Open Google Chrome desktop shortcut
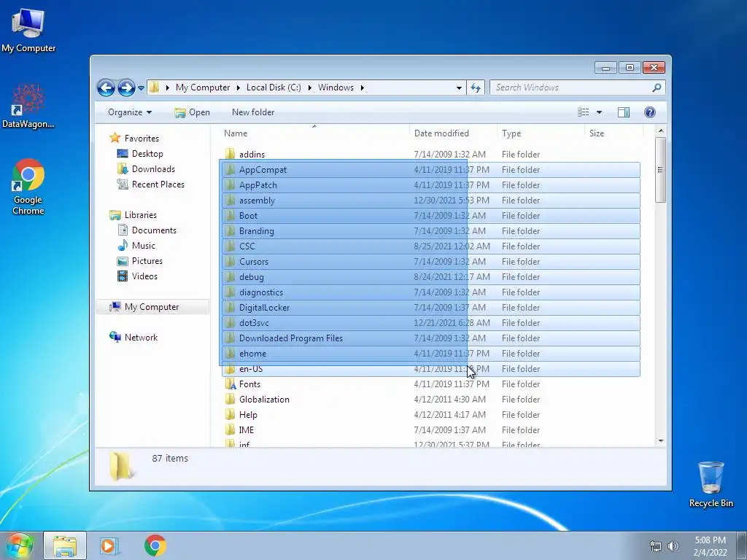The image size is (747, 560). pos(28,187)
